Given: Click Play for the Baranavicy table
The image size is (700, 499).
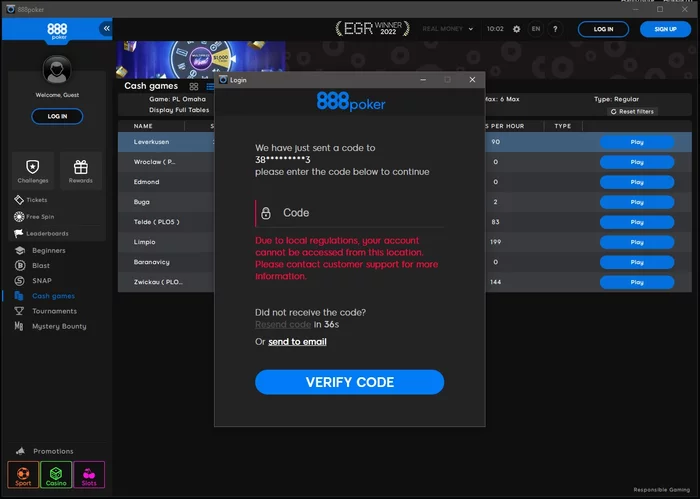Looking at the screenshot, I should tap(637, 262).
